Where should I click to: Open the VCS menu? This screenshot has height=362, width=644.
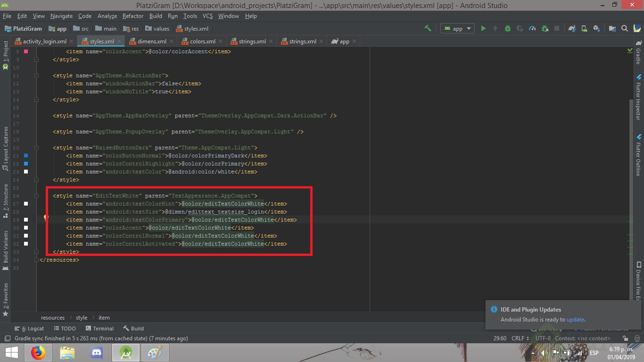click(207, 16)
